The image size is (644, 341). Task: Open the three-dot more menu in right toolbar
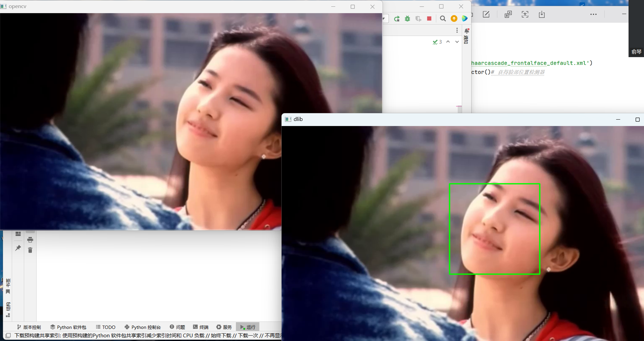click(x=593, y=14)
